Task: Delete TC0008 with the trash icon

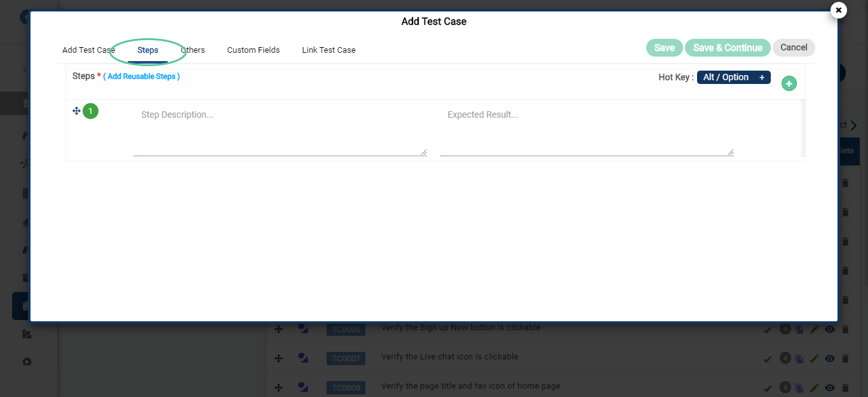Action: (845, 387)
